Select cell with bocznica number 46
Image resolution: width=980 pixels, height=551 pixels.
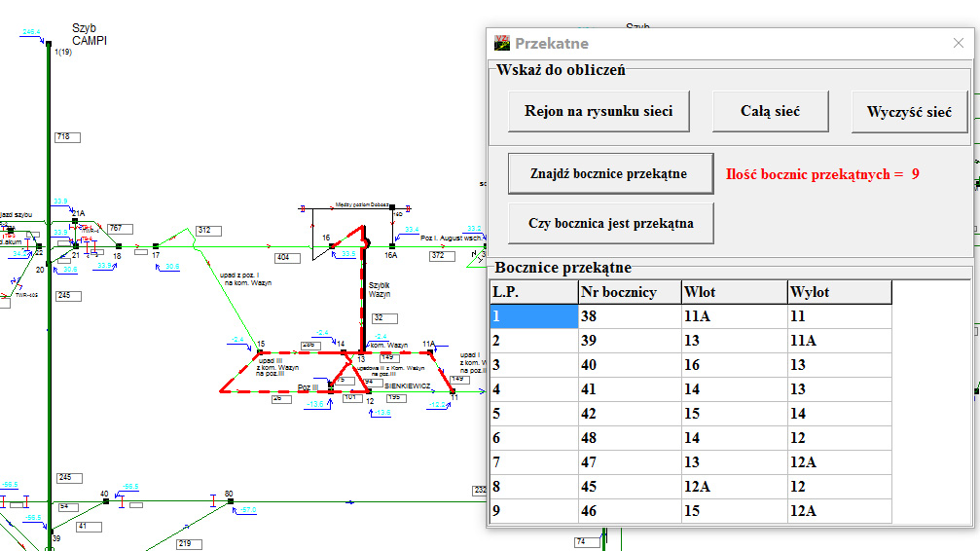[x=630, y=512]
